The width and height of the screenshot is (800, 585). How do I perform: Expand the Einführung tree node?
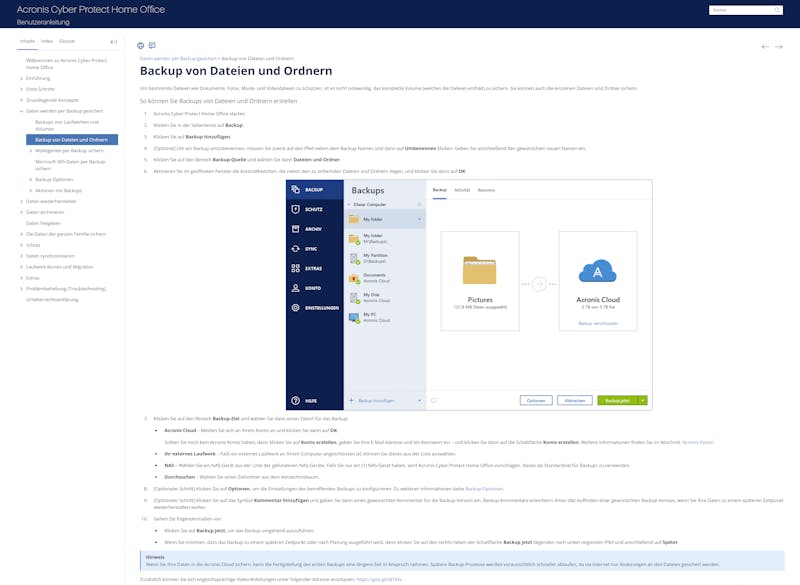[21, 79]
